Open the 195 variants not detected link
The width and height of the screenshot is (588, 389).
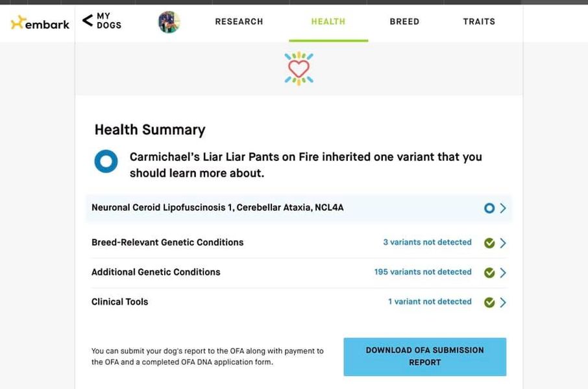(423, 272)
